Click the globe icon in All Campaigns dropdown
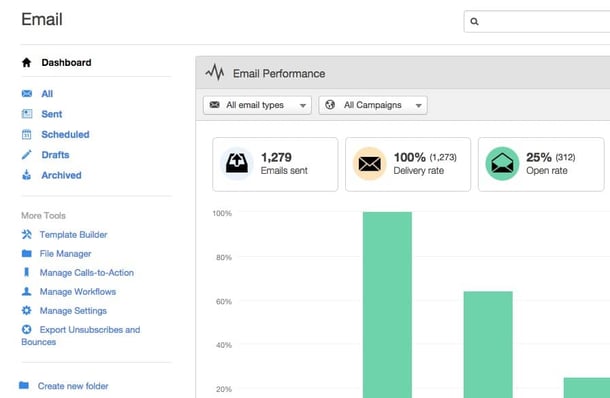This screenshot has height=398, width=610. [x=330, y=105]
